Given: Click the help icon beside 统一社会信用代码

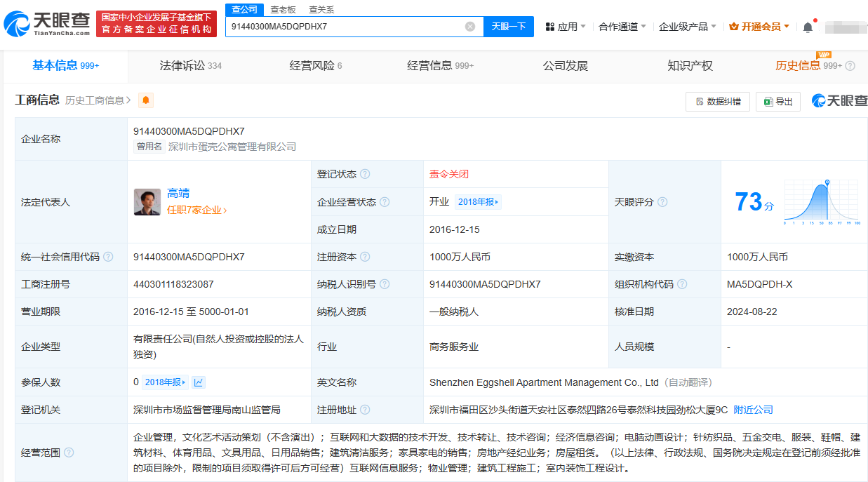Looking at the screenshot, I should (108, 257).
